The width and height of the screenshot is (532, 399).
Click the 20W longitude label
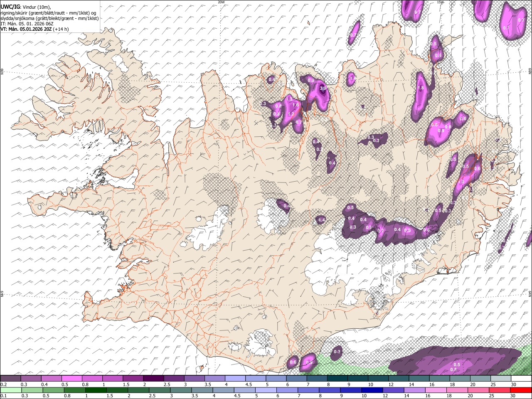coord(221,2)
